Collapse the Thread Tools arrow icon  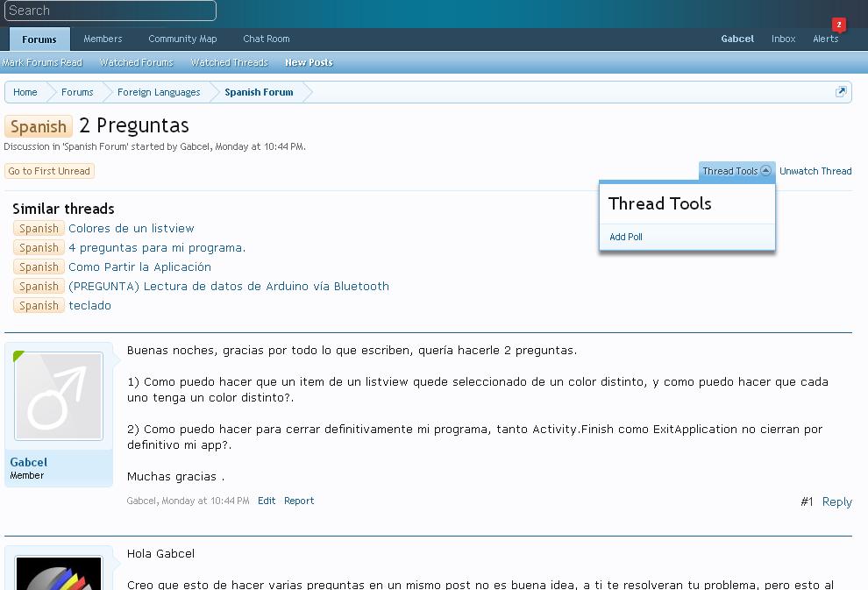coord(765,170)
